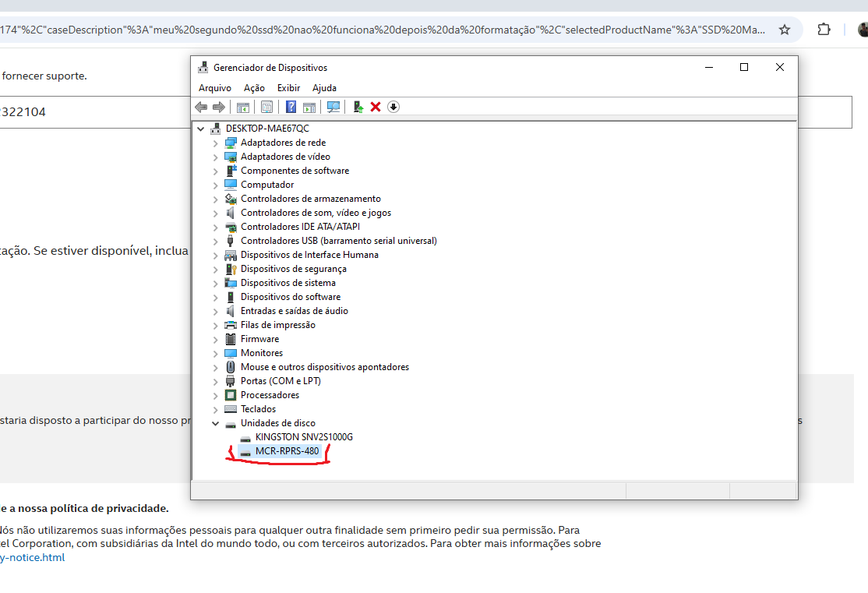Image resolution: width=868 pixels, height=593 pixels.
Task: Open the privacy notice link on webpage
Action: click(x=32, y=558)
